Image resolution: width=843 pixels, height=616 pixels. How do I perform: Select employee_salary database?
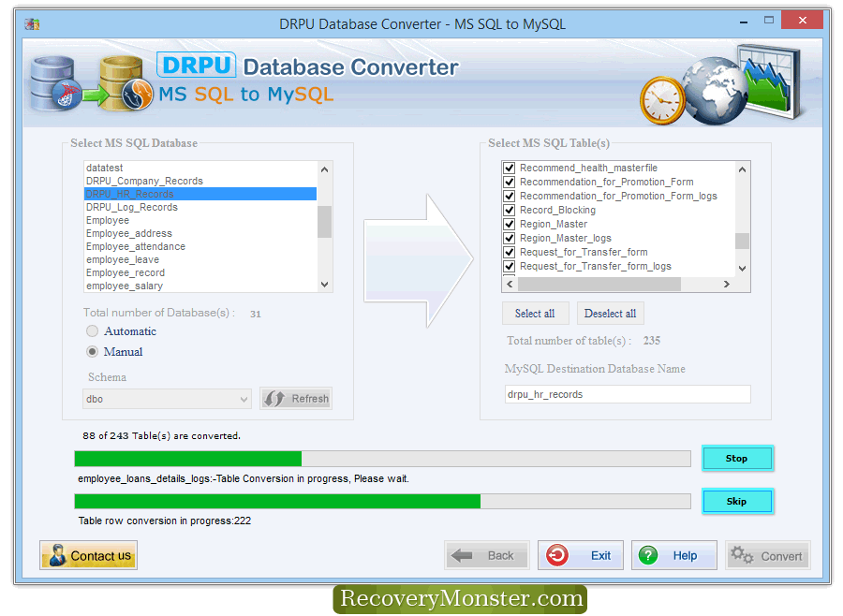coord(200,286)
